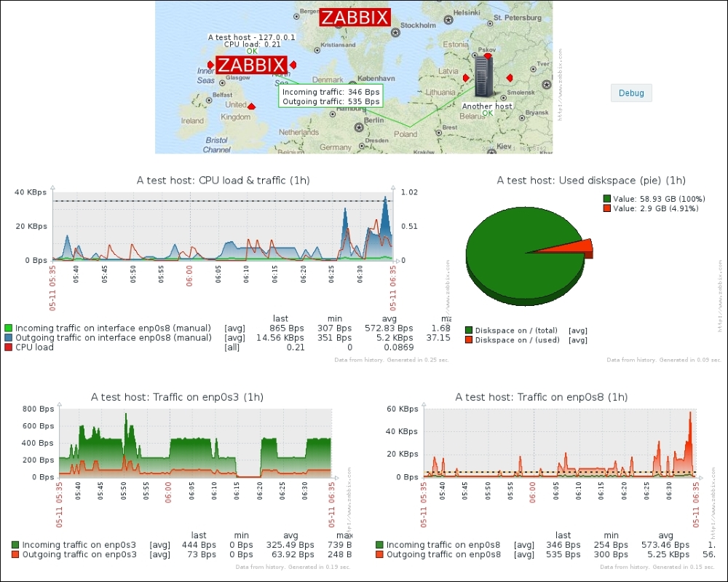
Task: Click green Diskspace on / (total) legend swatch
Action: (x=469, y=330)
